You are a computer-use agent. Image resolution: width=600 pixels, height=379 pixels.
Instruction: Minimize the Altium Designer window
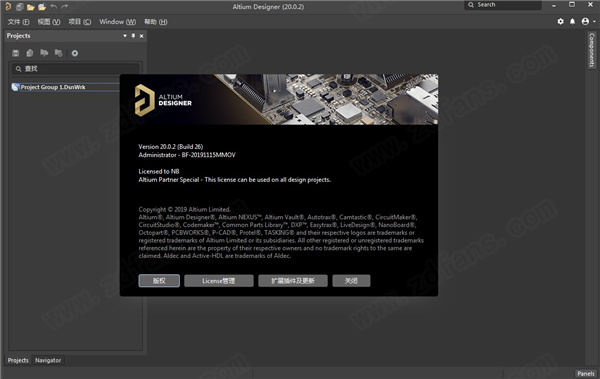click(554, 5)
